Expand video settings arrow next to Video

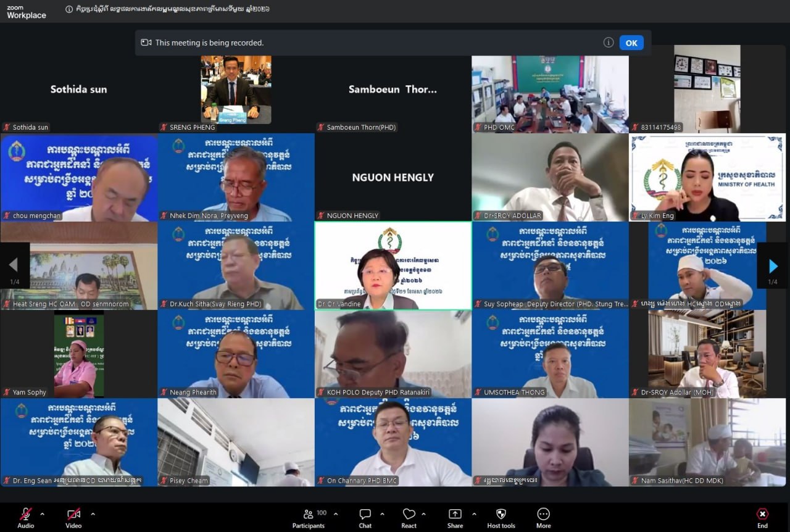click(x=93, y=513)
